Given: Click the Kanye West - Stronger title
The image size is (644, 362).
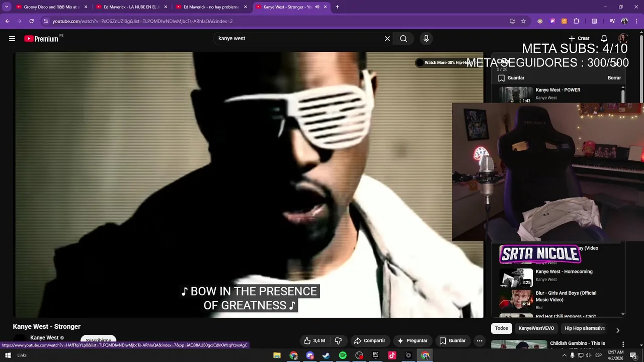Looking at the screenshot, I should [x=47, y=327].
